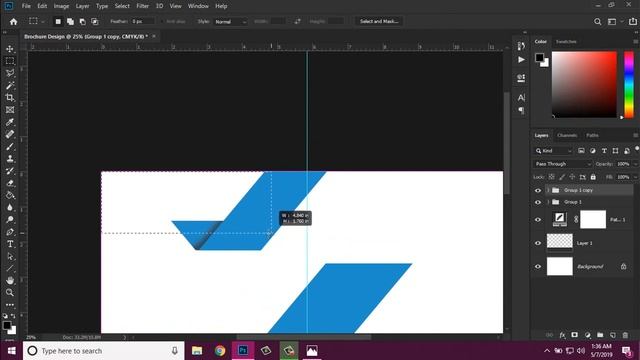Hide Layer 1 visibility eye

pos(538,243)
